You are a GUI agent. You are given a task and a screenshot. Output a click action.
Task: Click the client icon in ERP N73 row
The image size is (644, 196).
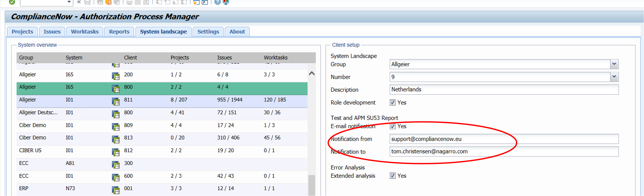click(x=116, y=190)
